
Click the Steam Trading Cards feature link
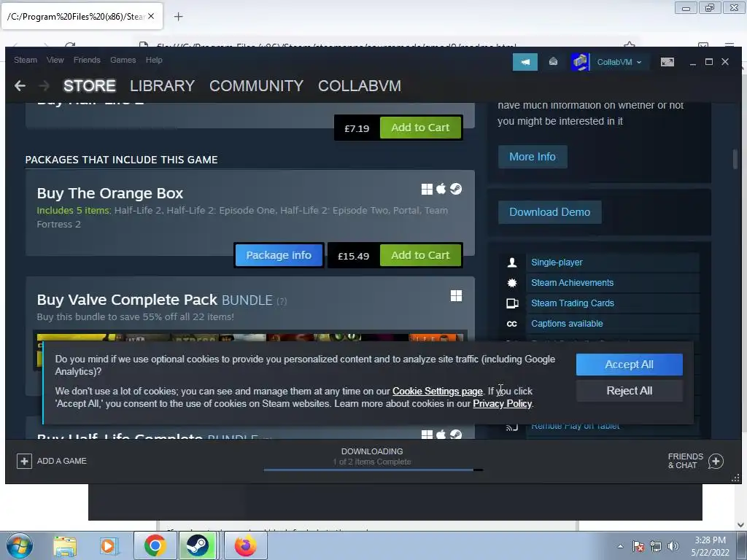click(x=572, y=303)
